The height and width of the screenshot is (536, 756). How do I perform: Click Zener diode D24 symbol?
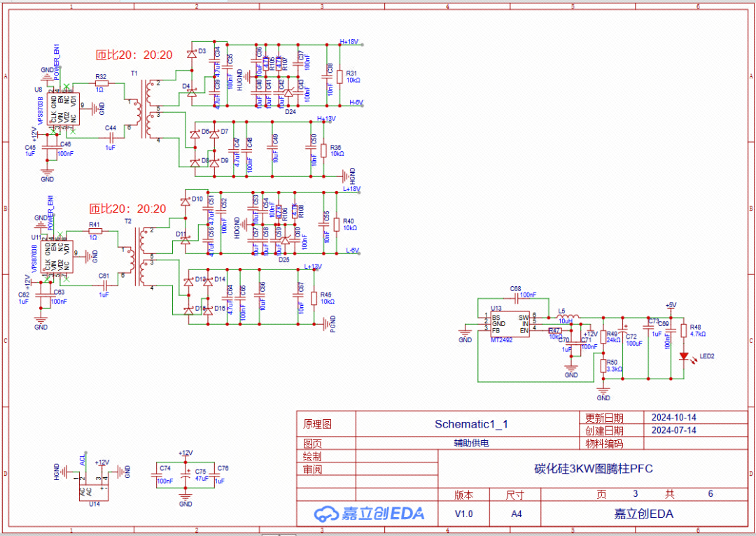pyautogui.click(x=288, y=92)
